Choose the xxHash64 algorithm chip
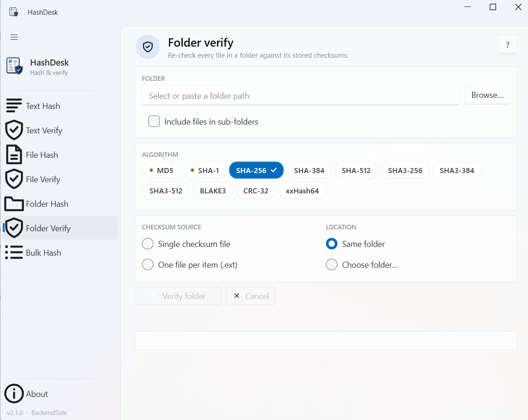 click(303, 191)
